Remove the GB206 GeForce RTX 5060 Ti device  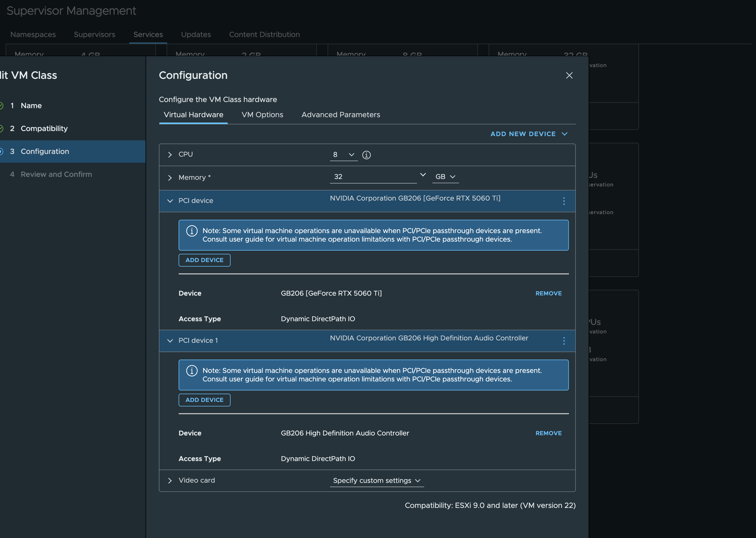click(x=548, y=293)
